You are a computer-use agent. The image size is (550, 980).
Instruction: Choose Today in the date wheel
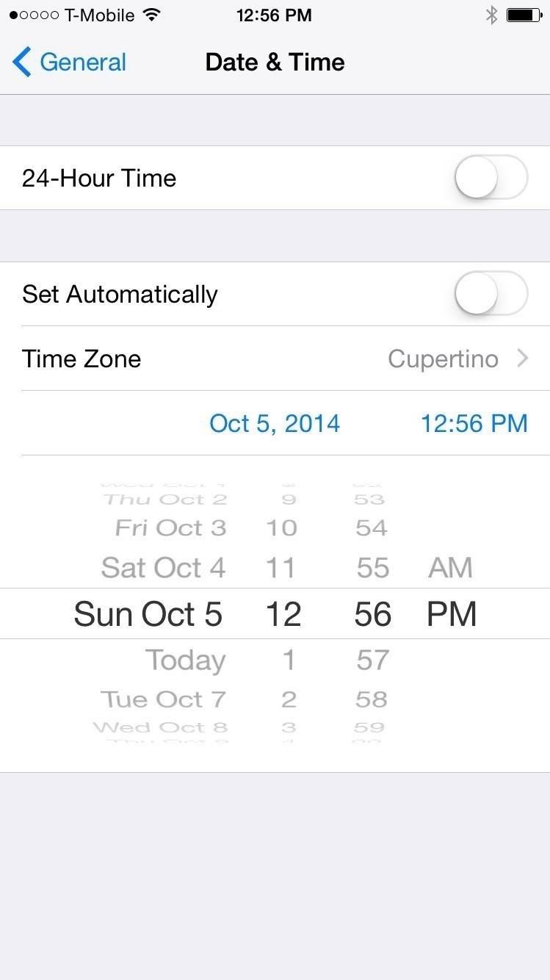click(185, 660)
